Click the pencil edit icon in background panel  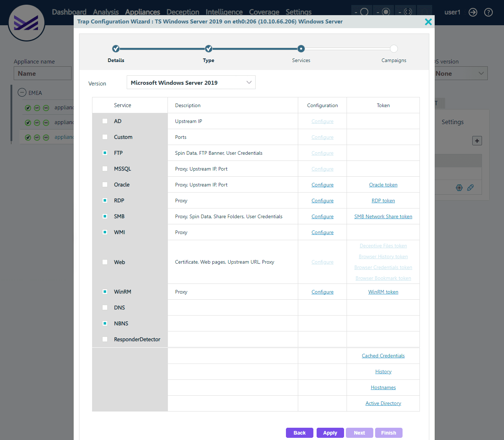click(x=470, y=188)
